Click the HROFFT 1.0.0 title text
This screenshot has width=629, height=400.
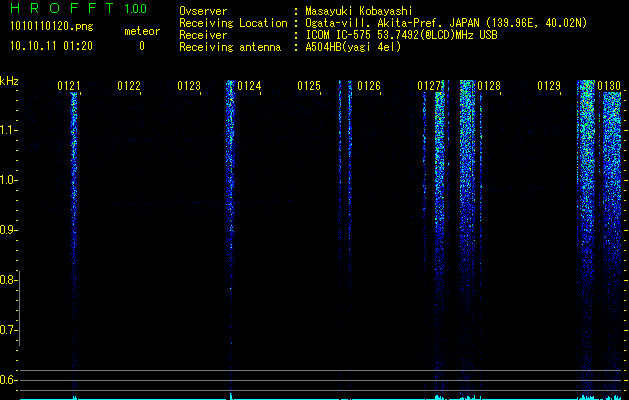78,8
